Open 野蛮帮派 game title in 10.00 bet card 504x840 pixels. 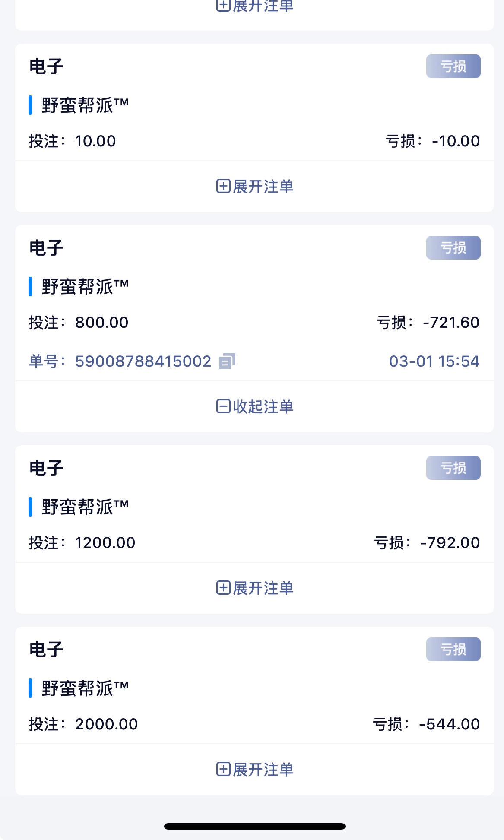click(x=85, y=105)
